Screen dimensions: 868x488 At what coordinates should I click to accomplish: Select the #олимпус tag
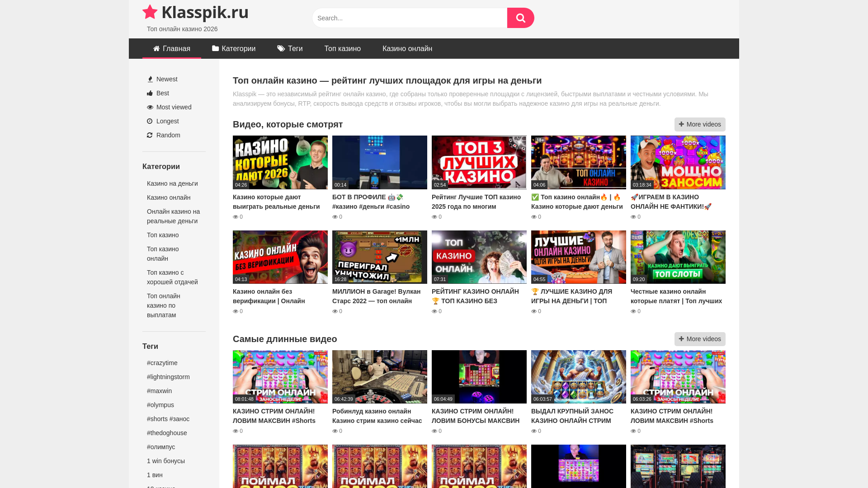point(161,447)
